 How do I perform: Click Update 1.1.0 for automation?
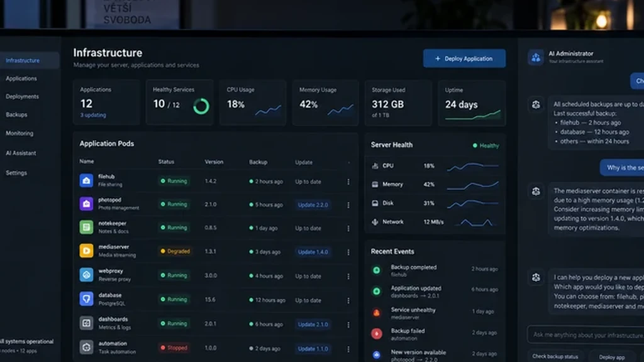313,349
